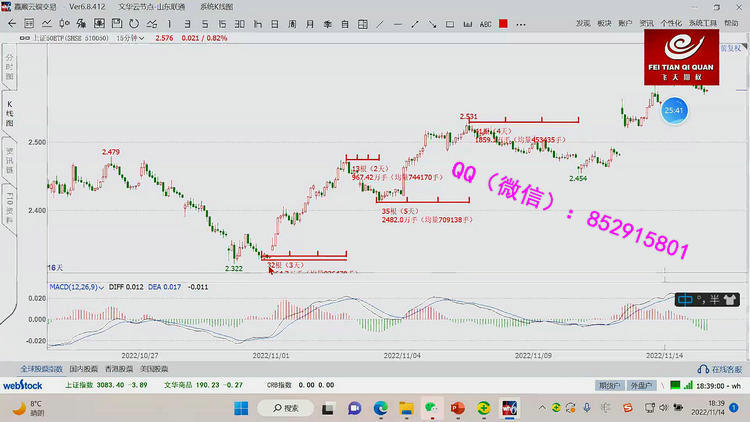Select the ABC text annotation tool

(x=485, y=24)
